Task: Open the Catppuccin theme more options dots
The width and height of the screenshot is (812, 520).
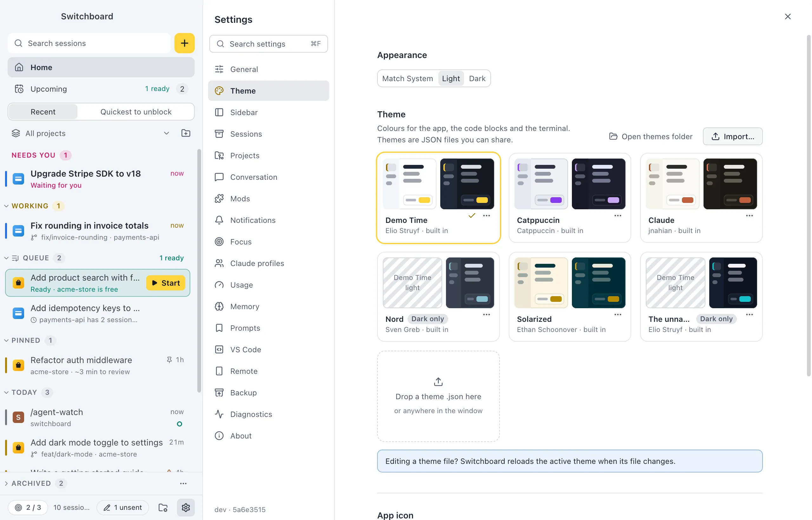Action: 618,215
